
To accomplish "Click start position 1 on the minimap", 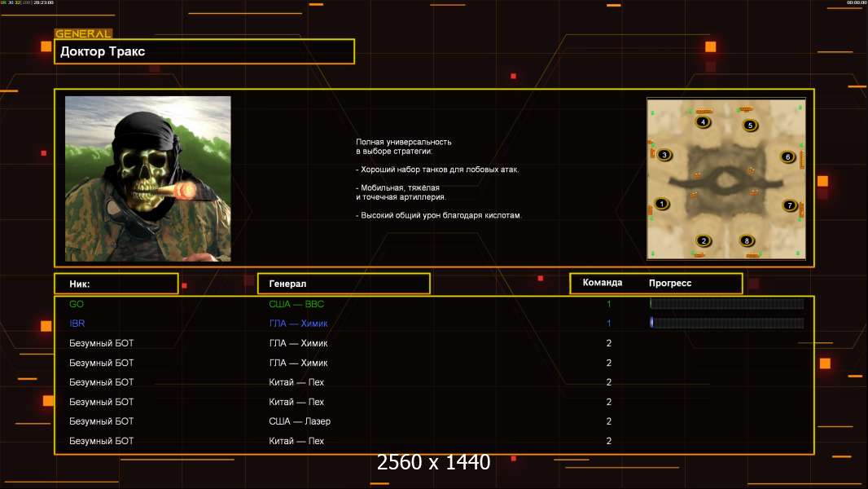I will (x=662, y=204).
